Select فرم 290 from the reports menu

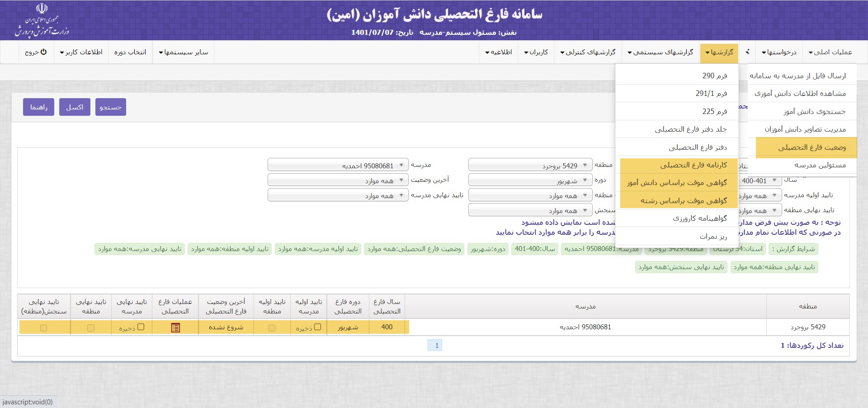click(x=714, y=76)
